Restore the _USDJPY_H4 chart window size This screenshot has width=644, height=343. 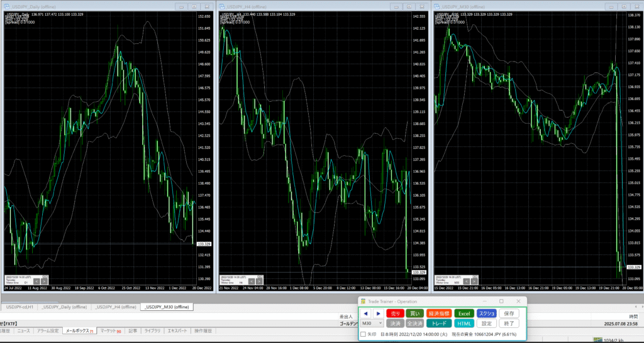409,6
